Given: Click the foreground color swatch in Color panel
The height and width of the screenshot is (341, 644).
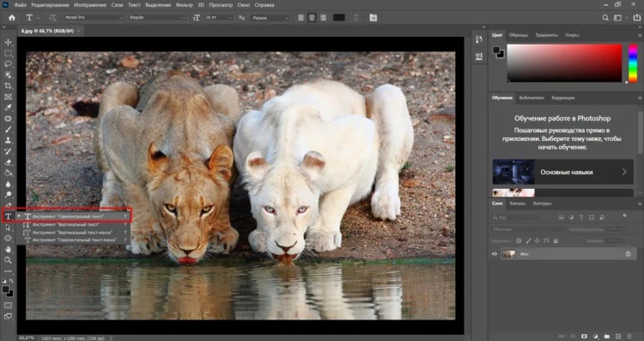Looking at the screenshot, I should click(497, 50).
